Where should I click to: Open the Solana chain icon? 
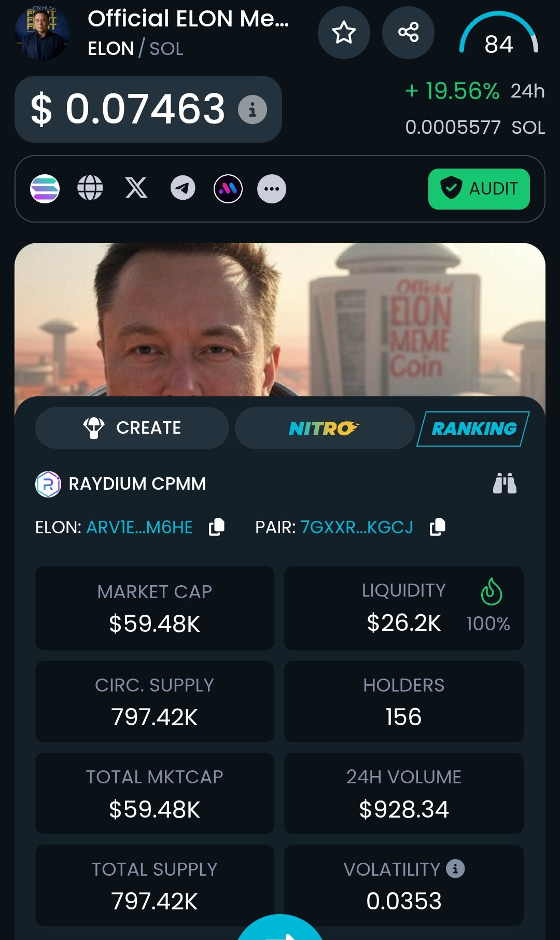click(x=45, y=189)
